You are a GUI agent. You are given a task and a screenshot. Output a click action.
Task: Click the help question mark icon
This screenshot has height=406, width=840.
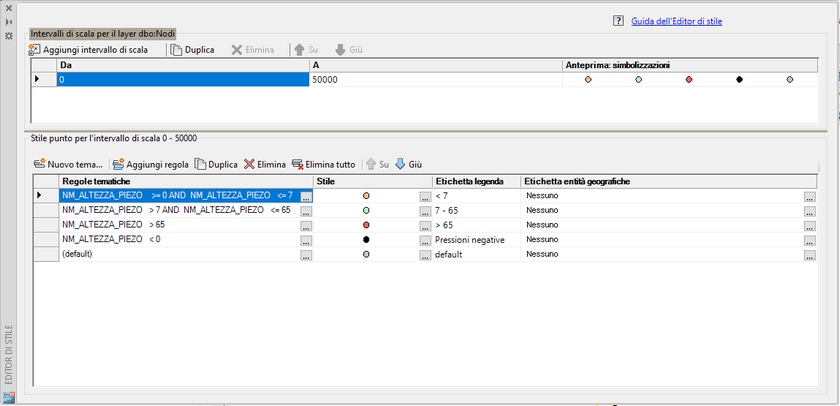click(x=618, y=19)
